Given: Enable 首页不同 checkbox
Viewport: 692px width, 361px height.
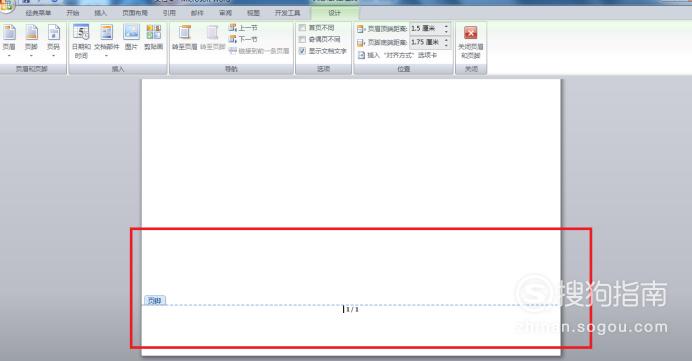Looking at the screenshot, I should coord(302,28).
